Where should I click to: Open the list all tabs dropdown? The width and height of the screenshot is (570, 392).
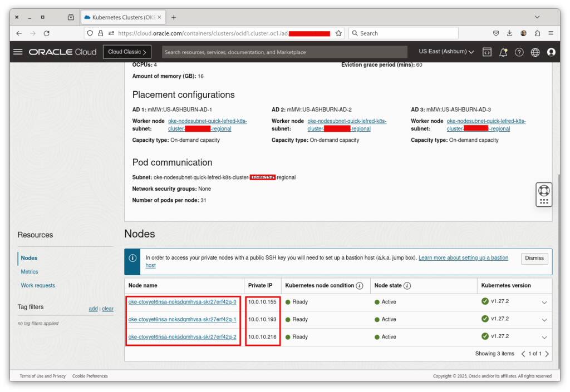[x=537, y=17]
